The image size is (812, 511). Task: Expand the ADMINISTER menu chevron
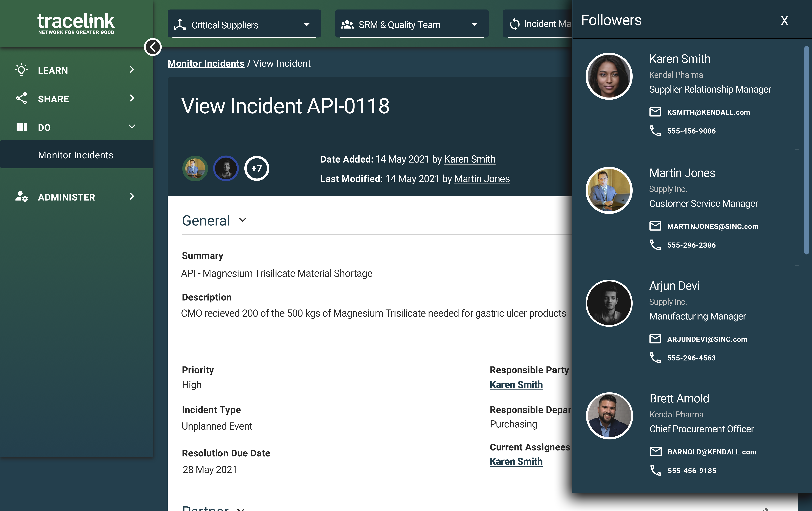click(132, 196)
